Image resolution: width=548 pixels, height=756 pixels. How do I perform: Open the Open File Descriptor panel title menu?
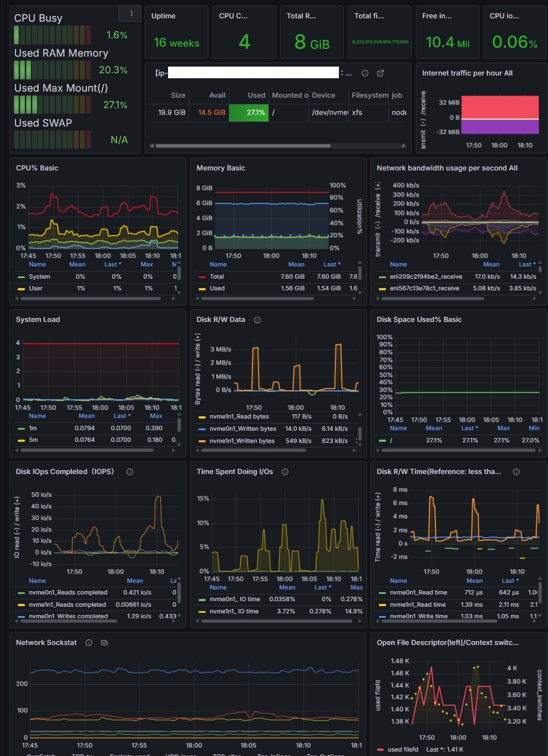448,643
